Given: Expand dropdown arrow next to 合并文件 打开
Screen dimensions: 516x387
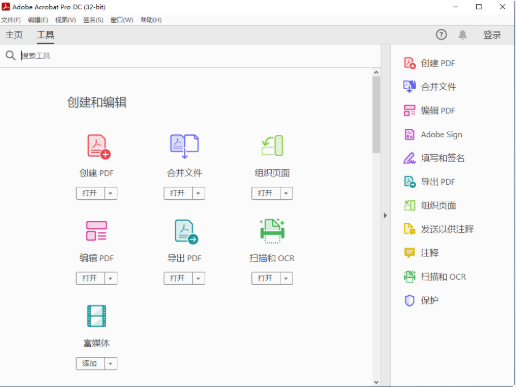Looking at the screenshot, I should (x=198, y=193).
